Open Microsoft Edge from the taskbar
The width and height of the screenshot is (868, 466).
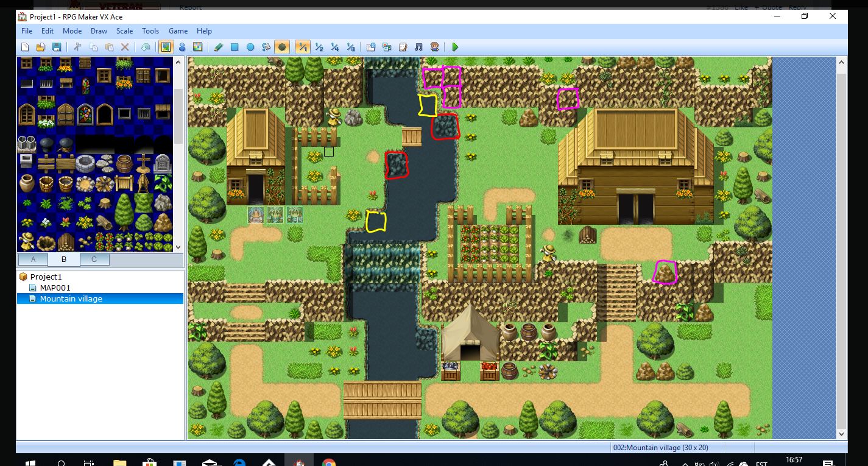239,462
